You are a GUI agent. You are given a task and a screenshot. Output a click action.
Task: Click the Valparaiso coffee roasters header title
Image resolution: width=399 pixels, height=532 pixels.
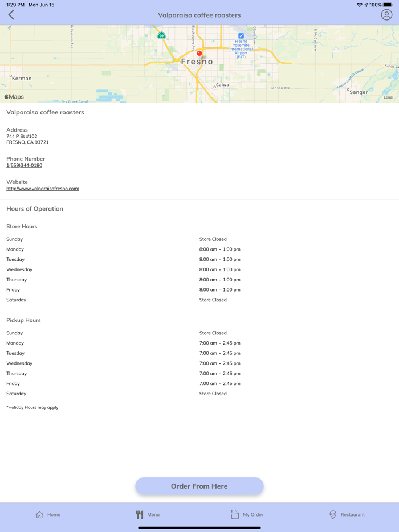199,15
